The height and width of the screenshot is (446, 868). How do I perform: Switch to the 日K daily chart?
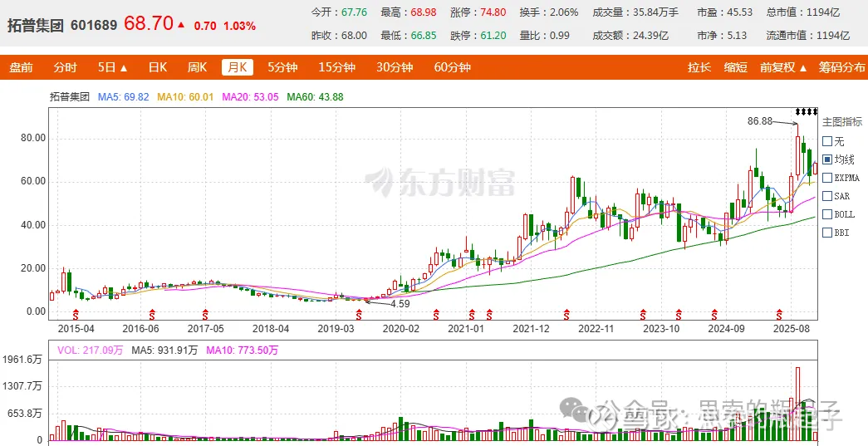point(158,67)
